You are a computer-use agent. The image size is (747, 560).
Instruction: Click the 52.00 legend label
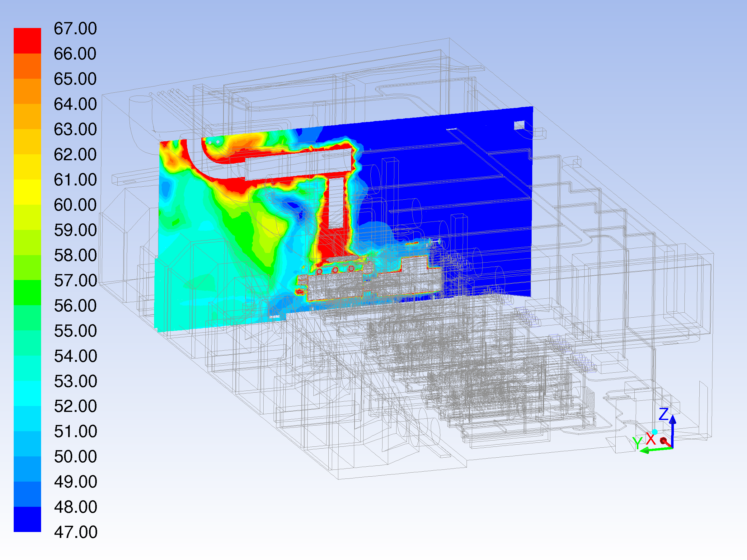(75, 406)
